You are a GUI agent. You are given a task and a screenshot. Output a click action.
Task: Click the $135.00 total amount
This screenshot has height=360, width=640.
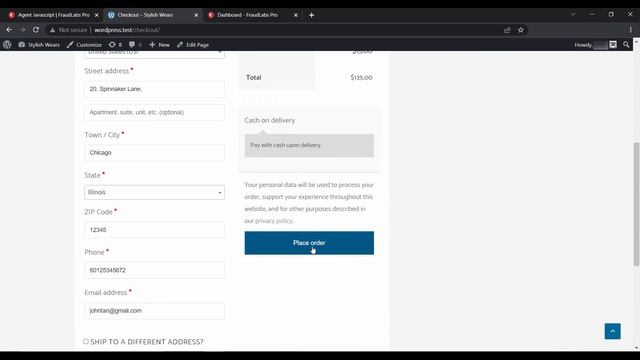pyautogui.click(x=361, y=78)
